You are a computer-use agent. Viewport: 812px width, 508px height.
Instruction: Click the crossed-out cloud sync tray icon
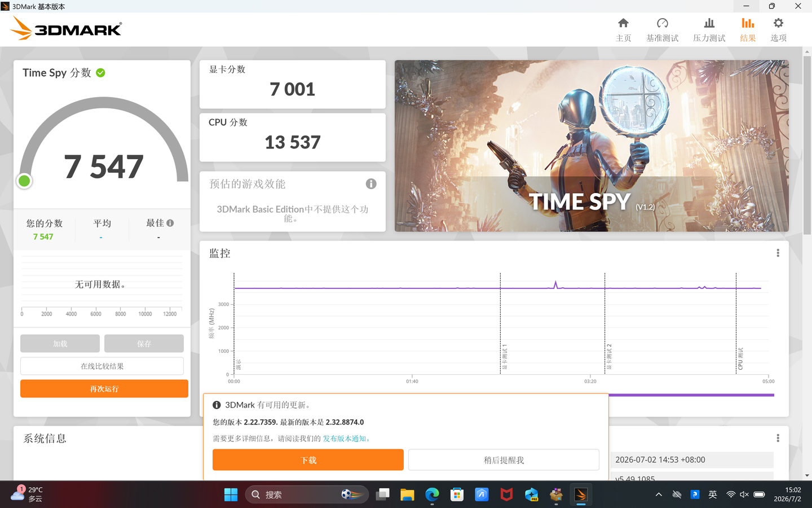tap(677, 494)
